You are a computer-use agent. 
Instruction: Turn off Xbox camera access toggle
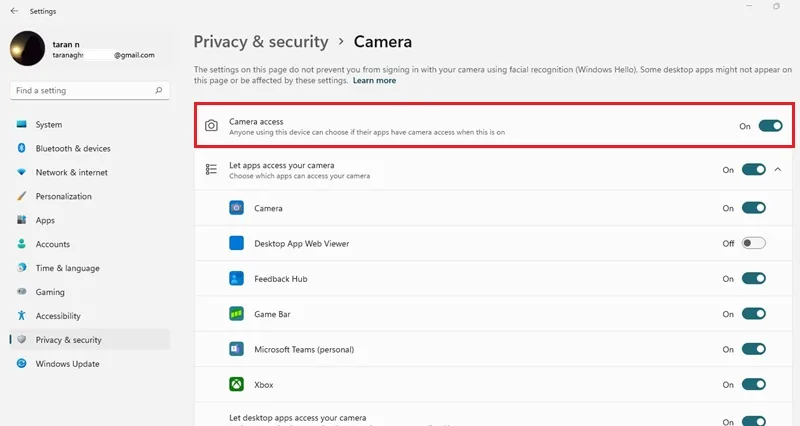754,384
